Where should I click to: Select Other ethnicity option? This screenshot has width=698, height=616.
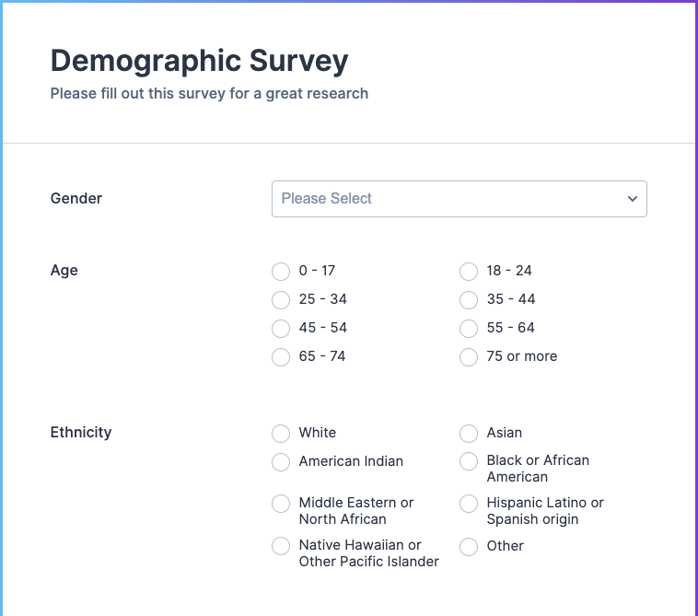469,546
